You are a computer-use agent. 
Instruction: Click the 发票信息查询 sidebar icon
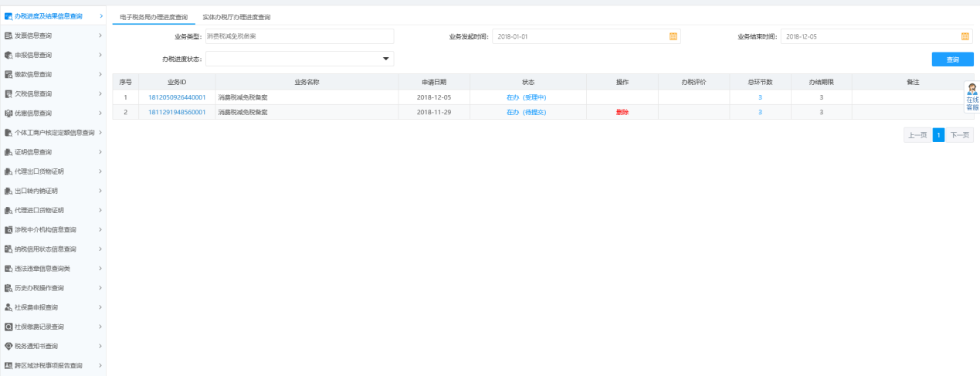[8, 36]
